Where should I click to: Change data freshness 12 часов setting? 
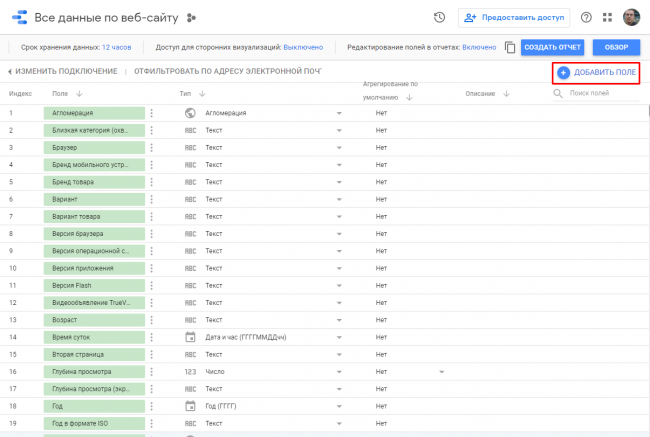coord(115,47)
